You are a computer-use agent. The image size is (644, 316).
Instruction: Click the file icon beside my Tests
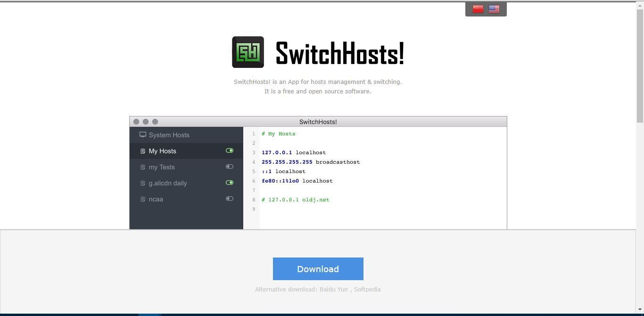pos(143,167)
